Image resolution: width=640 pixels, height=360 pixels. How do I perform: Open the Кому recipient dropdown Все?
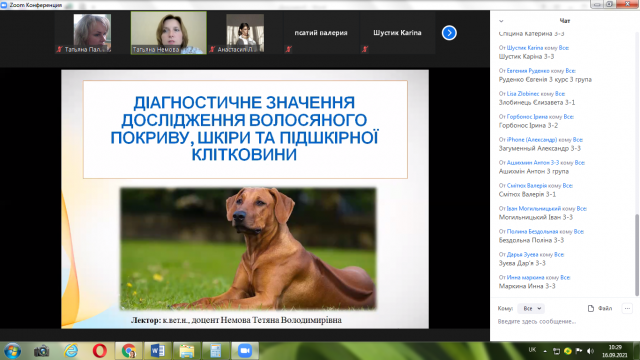point(531,309)
